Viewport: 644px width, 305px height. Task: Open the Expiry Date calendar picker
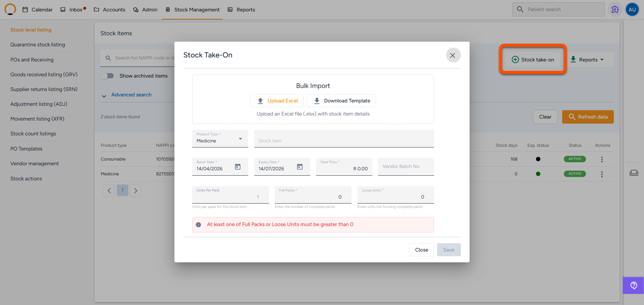coord(300,167)
